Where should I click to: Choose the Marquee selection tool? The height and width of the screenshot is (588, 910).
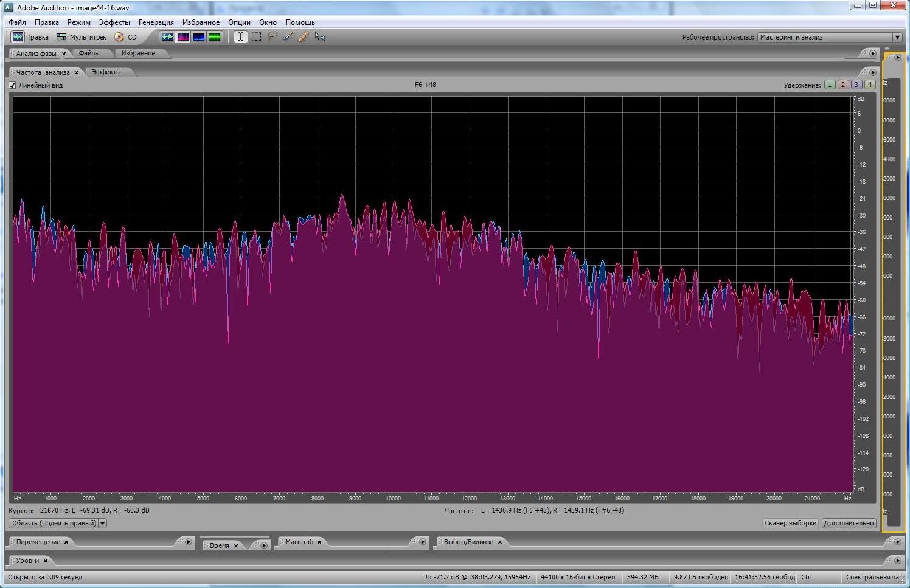[256, 37]
